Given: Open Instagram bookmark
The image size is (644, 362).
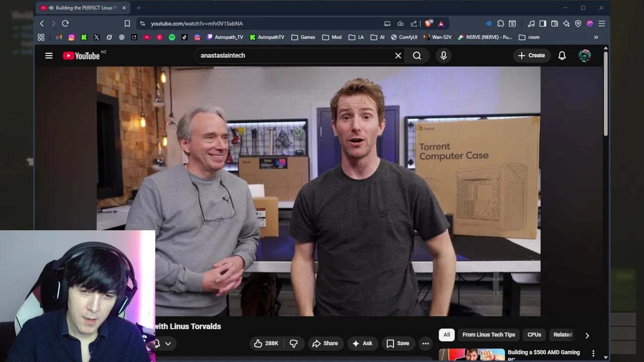Looking at the screenshot, I should (x=71, y=37).
